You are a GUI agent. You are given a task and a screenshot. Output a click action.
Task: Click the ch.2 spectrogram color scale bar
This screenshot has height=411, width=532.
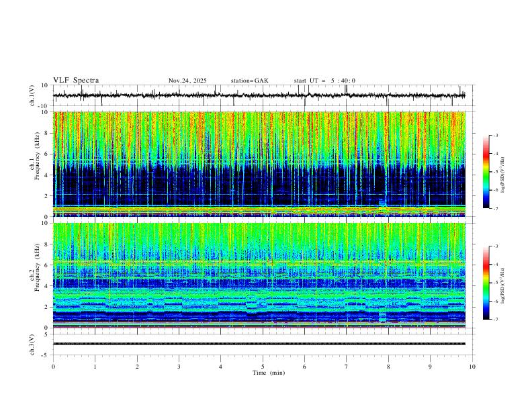coord(486,283)
